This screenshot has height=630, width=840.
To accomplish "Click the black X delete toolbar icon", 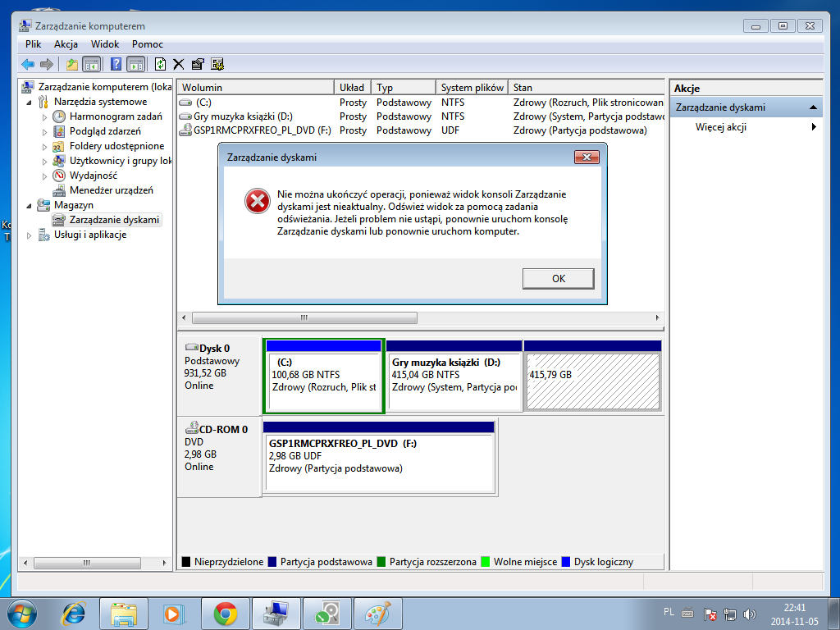I will (178, 64).
